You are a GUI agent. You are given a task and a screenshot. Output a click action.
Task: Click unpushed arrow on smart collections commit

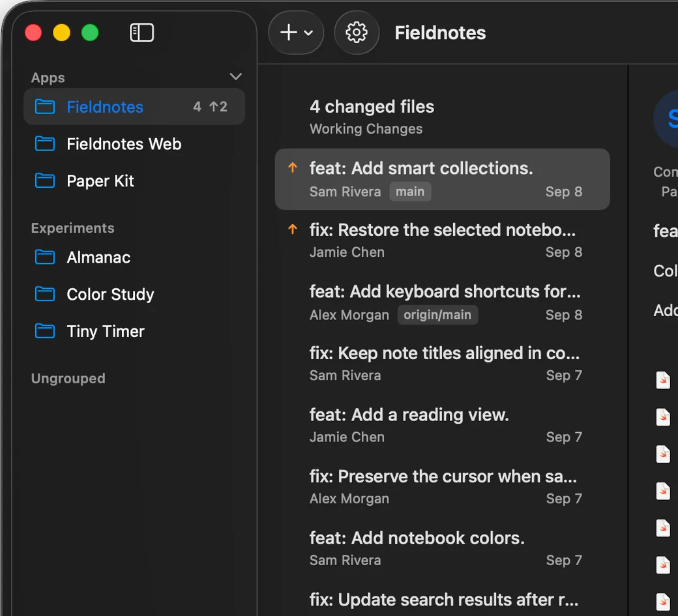pos(293,168)
